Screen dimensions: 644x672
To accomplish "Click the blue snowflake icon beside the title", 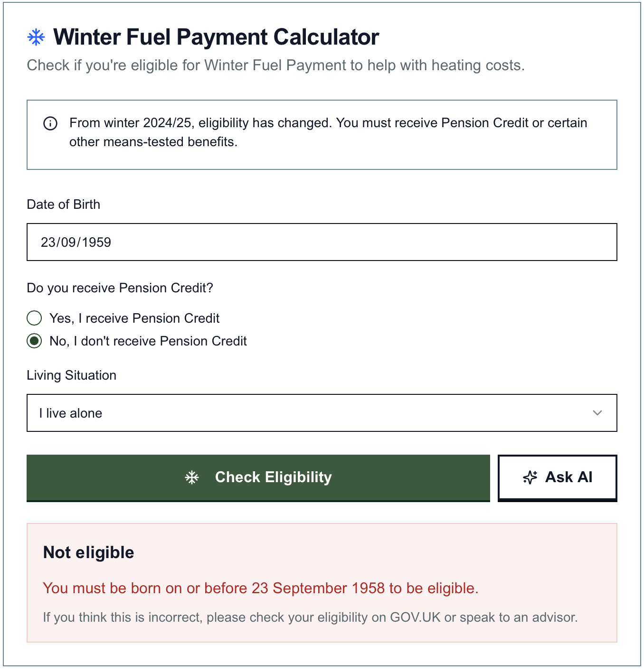I will (36, 37).
